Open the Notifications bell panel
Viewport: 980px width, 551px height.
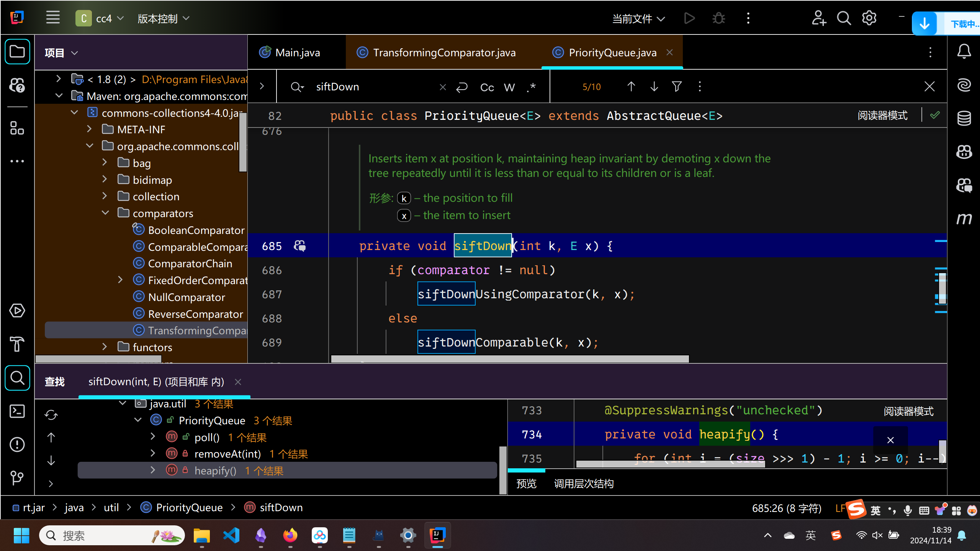[x=964, y=51]
